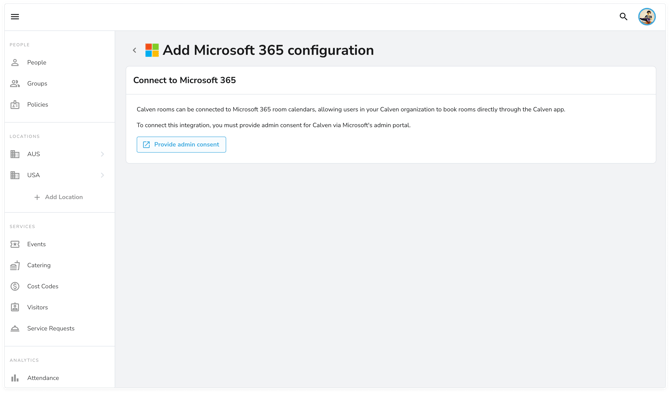Open the hamburger menu icon
Image resolution: width=670 pixels, height=393 pixels.
[x=15, y=17]
